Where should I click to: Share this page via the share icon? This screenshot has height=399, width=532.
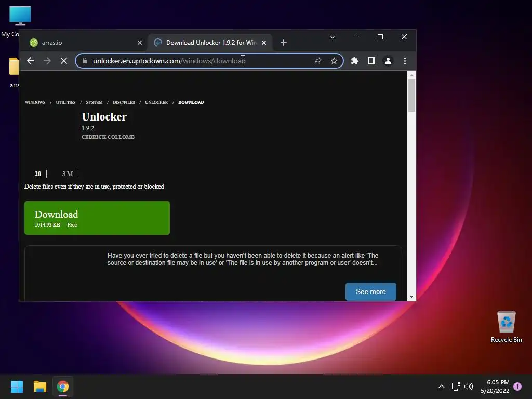pos(317,61)
